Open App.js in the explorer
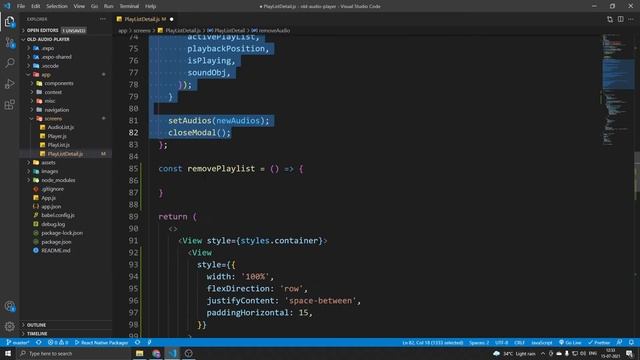This screenshot has height=360, width=640. point(66,198)
